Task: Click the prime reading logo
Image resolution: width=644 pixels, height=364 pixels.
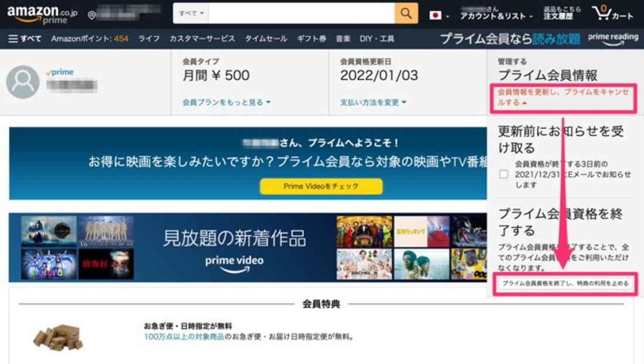Action: coord(613,39)
